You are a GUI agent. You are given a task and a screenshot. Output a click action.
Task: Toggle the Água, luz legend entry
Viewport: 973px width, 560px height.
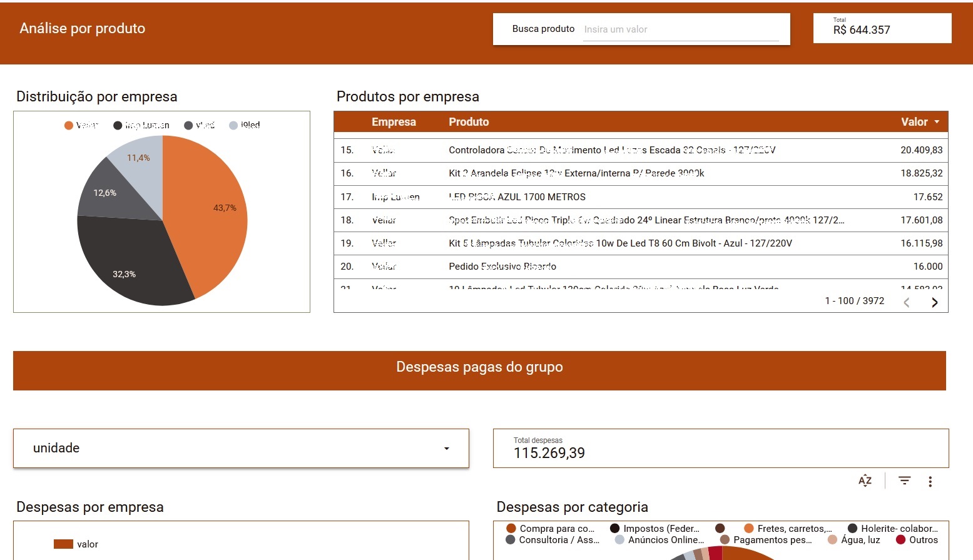point(854,540)
